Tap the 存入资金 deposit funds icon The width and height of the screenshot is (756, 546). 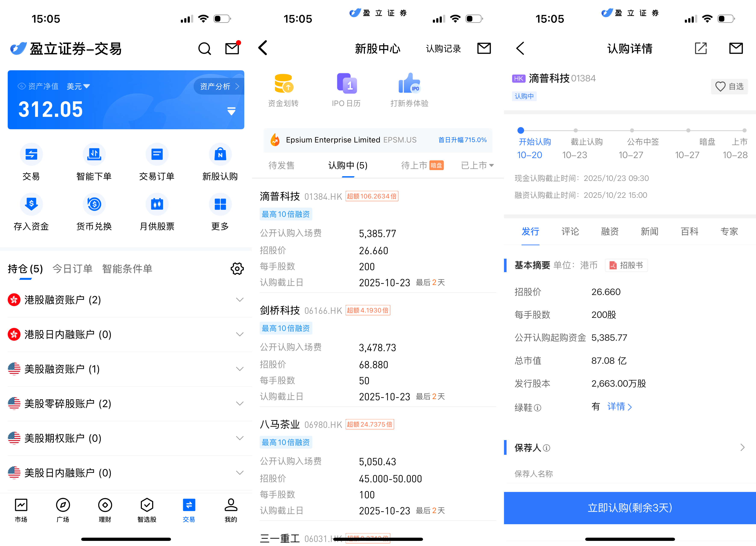[31, 205]
